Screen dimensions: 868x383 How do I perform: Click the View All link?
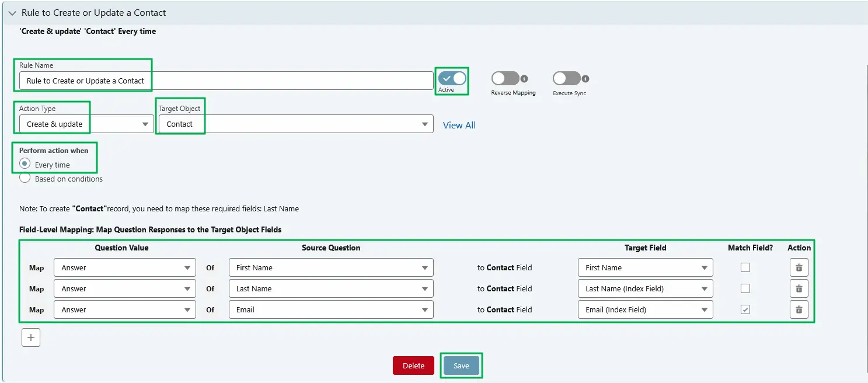[x=459, y=124]
